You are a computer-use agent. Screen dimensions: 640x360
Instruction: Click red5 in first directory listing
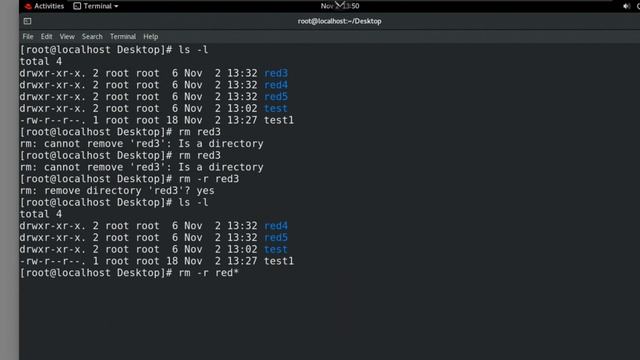[276, 97]
